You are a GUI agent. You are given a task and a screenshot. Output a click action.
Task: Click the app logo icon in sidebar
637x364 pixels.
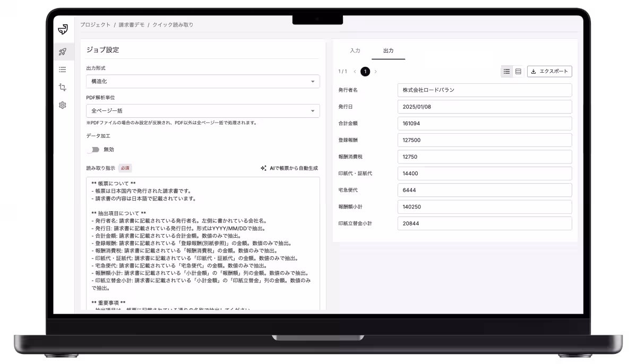(x=63, y=29)
